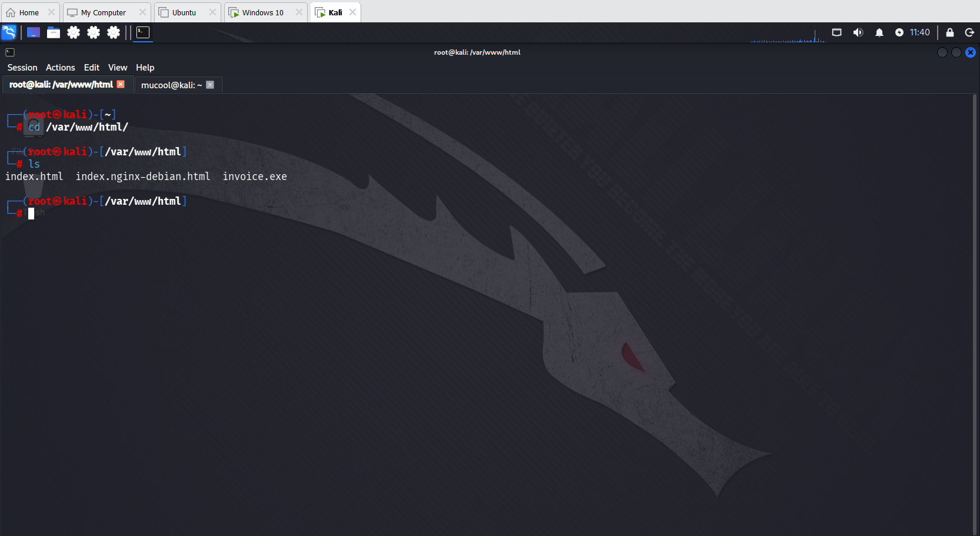
Task: Click the VM Home tab house icon
Action: (11, 12)
